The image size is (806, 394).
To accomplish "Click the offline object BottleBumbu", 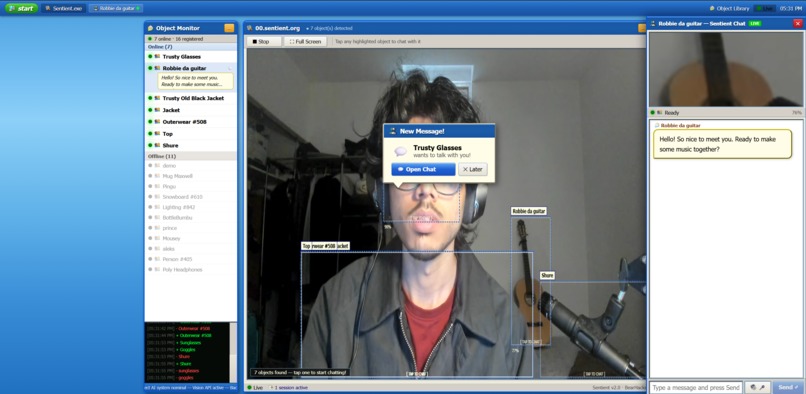I will [x=191, y=218].
